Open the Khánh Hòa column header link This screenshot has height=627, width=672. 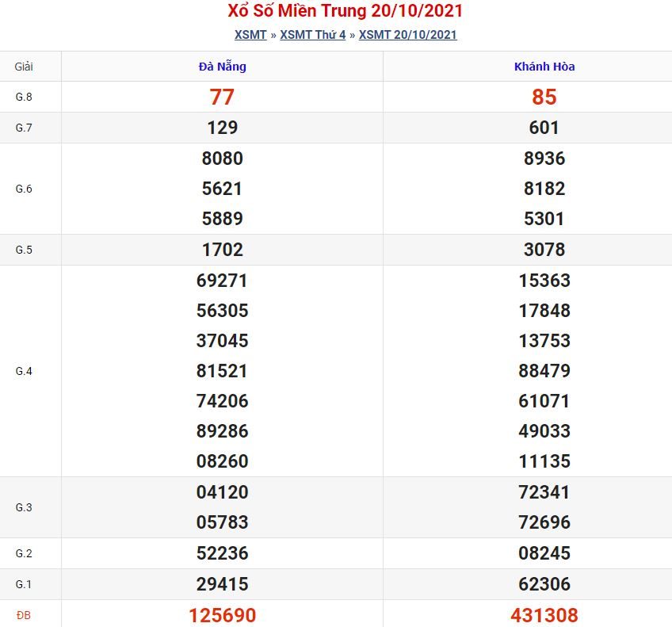544,67
